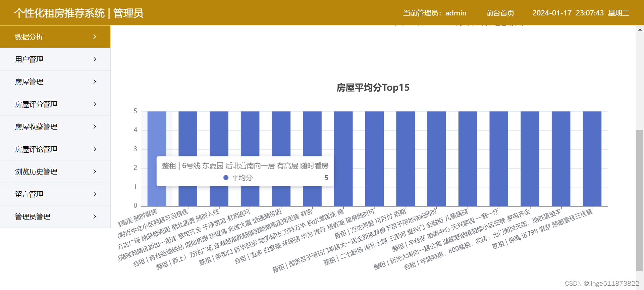Screen dimensions: 644x290
Task: Open the 房屋管理 menu item
Action: pyautogui.click(x=55, y=82)
